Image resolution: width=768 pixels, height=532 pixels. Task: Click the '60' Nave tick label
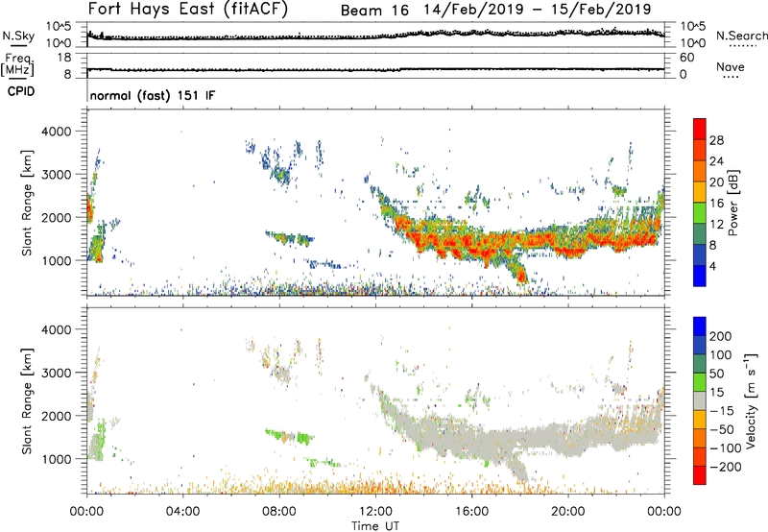click(x=686, y=58)
